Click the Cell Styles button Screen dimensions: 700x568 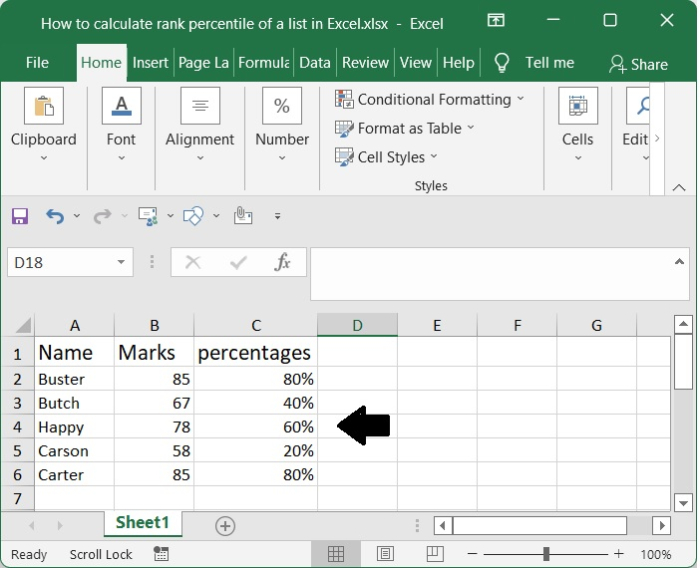pos(390,157)
